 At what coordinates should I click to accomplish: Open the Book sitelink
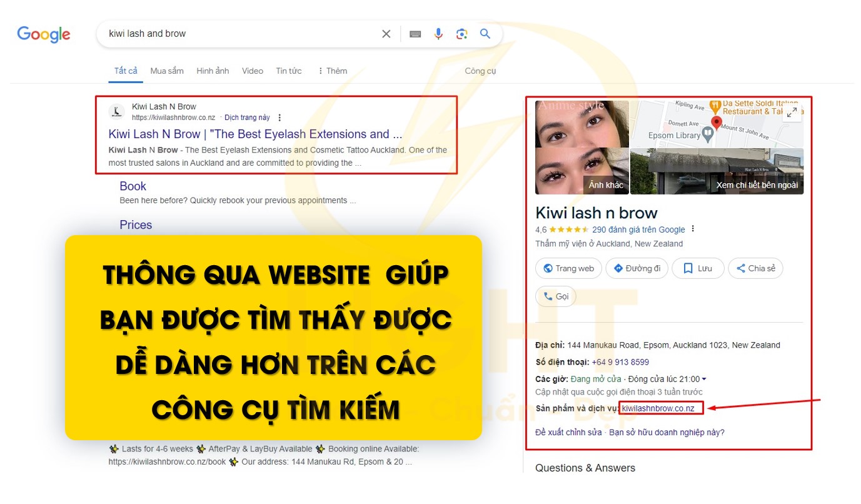click(133, 186)
